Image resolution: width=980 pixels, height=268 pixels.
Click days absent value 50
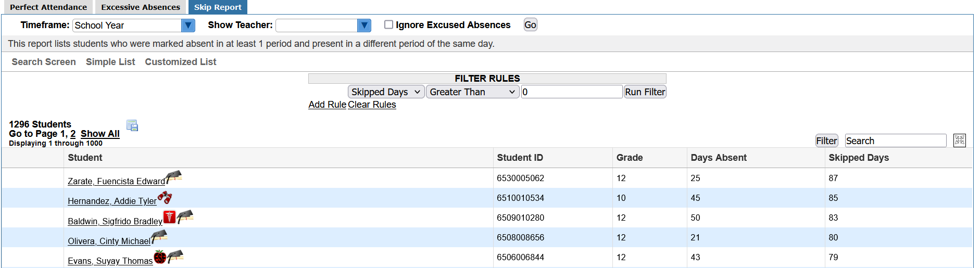[x=695, y=218]
